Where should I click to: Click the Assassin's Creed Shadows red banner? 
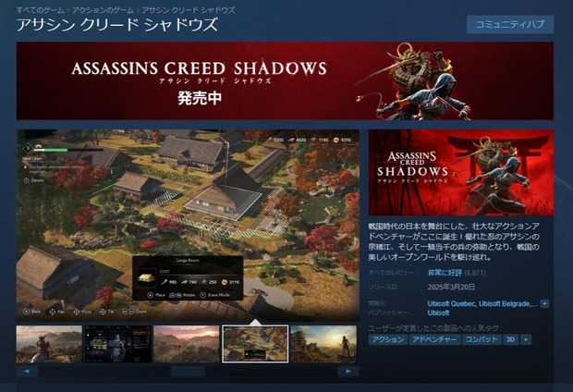coord(285,80)
